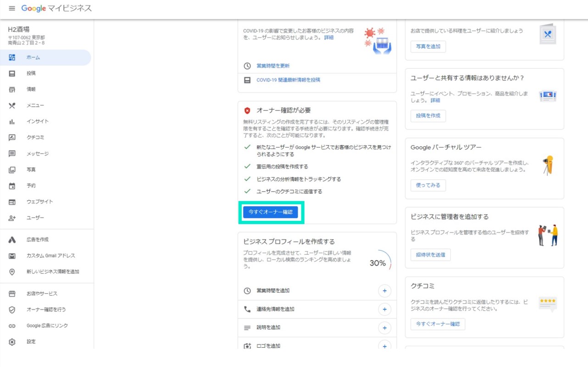
Task: Open クチコミ in the sidebar
Action: pyautogui.click(x=45, y=137)
